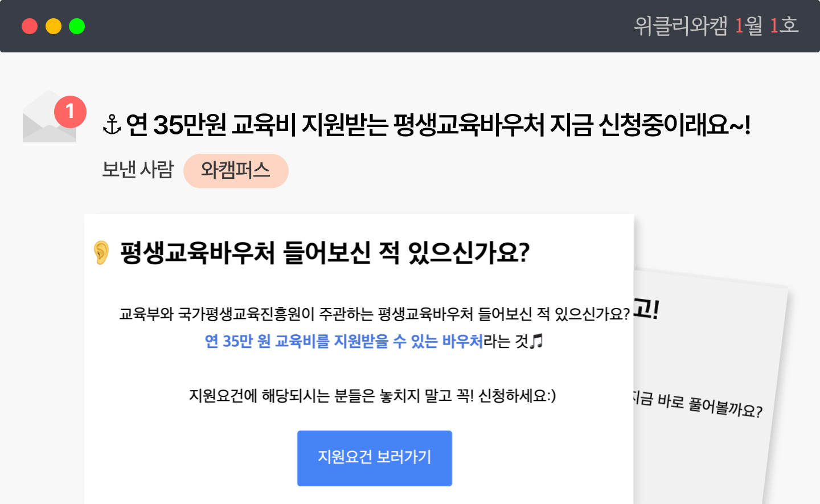The height and width of the screenshot is (504, 820).
Task: Click the 보낸 사람 label
Action: pyautogui.click(x=138, y=170)
